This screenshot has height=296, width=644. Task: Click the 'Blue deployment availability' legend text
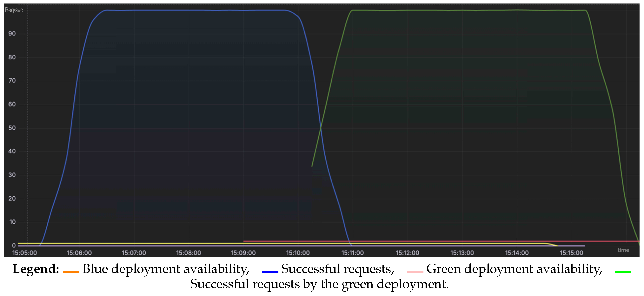click(166, 269)
